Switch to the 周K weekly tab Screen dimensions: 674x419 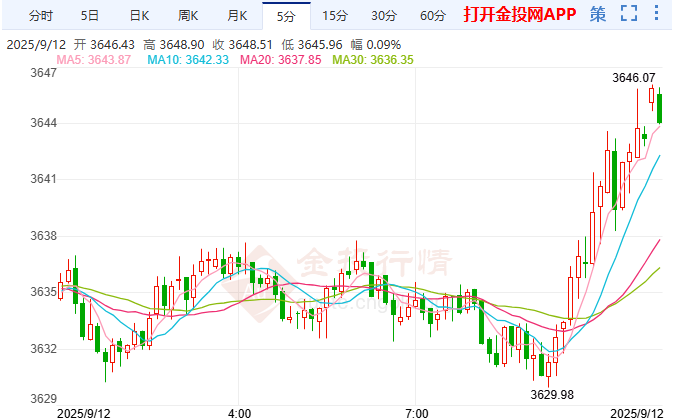pyautogui.click(x=188, y=16)
